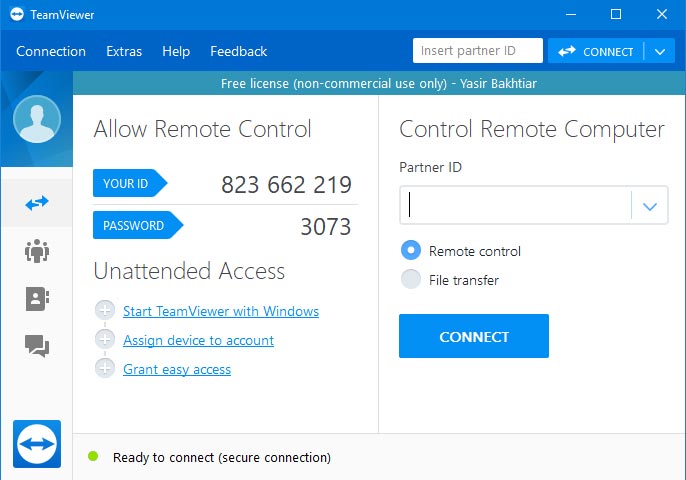Image resolution: width=686 pixels, height=480 pixels.
Task: Select the File transfer radio button
Action: 411,279
